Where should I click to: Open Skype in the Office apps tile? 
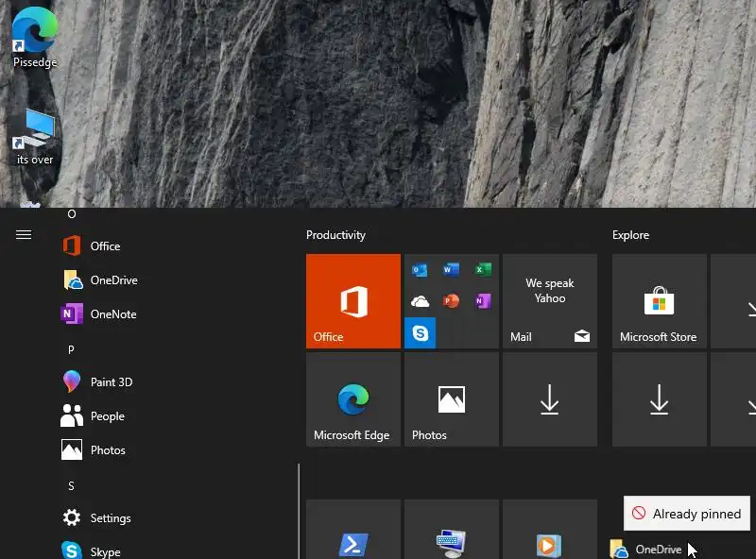click(420, 333)
